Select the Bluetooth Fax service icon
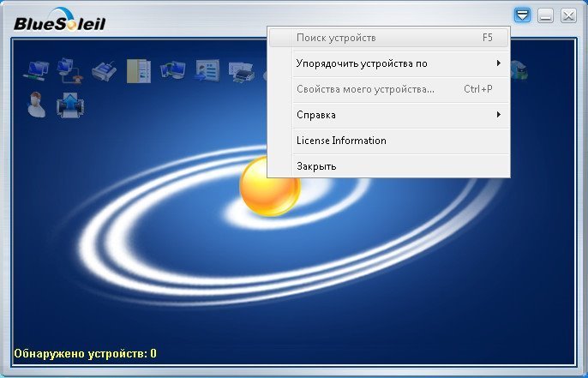 point(104,71)
